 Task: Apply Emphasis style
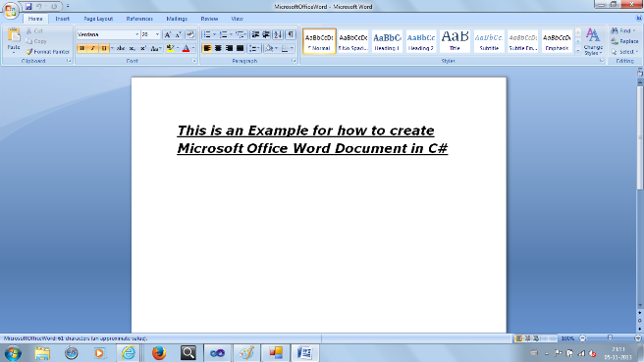[x=557, y=41]
